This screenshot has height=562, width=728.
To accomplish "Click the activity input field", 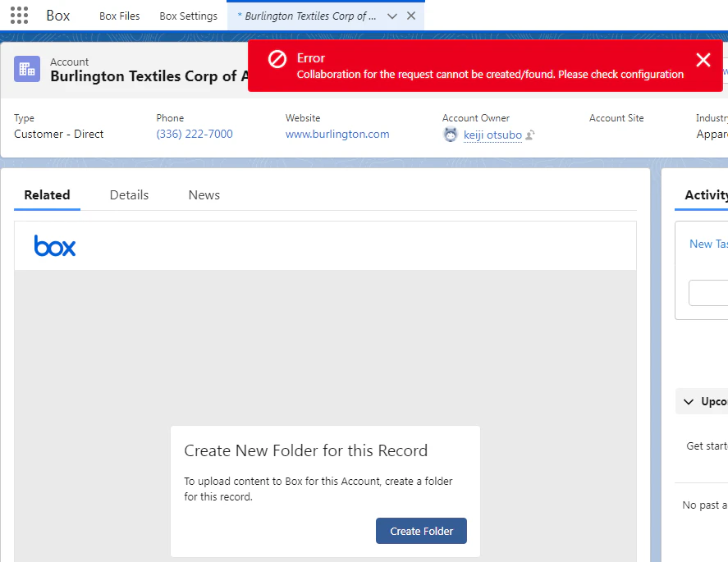I will (708, 293).
